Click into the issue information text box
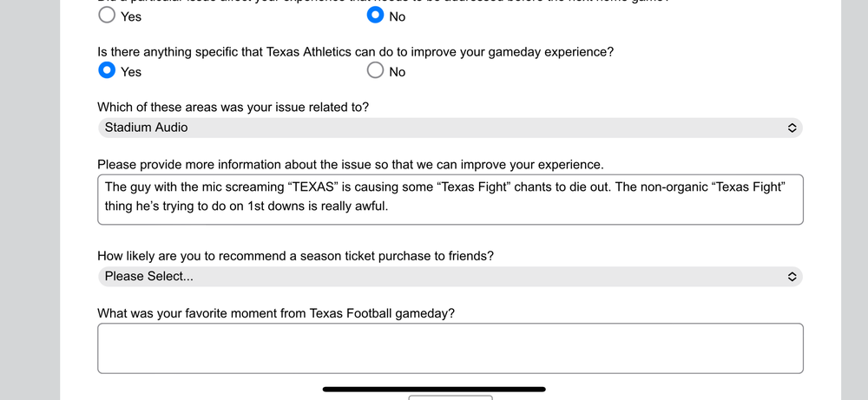 coord(450,200)
